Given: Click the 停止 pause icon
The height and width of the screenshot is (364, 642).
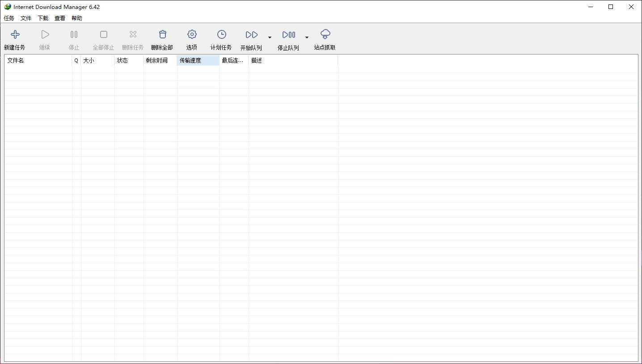Looking at the screenshot, I should pyautogui.click(x=74, y=34).
